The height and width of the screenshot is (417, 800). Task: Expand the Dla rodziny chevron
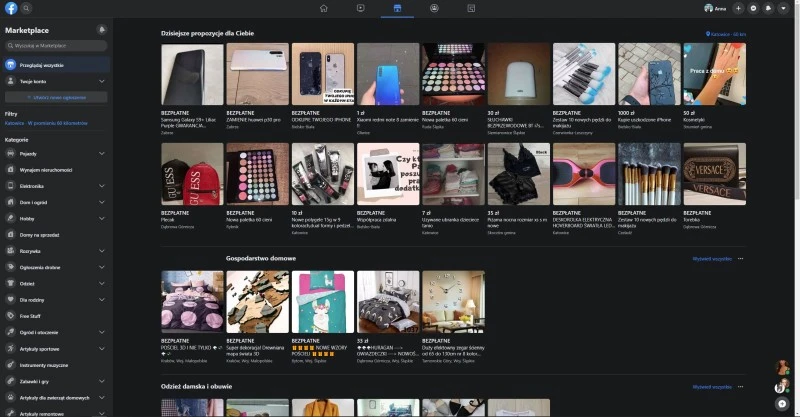102,300
